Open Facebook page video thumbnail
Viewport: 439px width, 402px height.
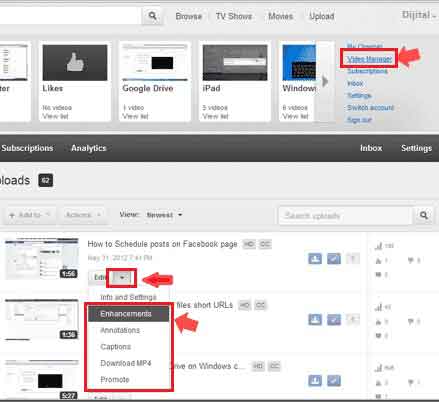pos(42,259)
